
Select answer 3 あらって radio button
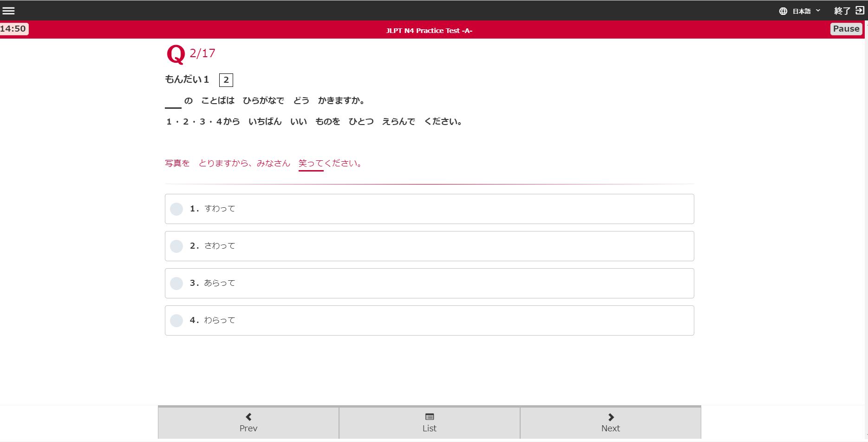[176, 284]
